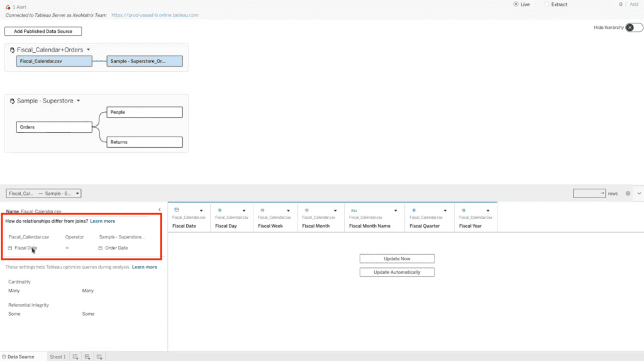Image resolution: width=644 pixels, height=361 pixels.
Task: Click Learn more next to optimize queries text
Action: pos(145,267)
